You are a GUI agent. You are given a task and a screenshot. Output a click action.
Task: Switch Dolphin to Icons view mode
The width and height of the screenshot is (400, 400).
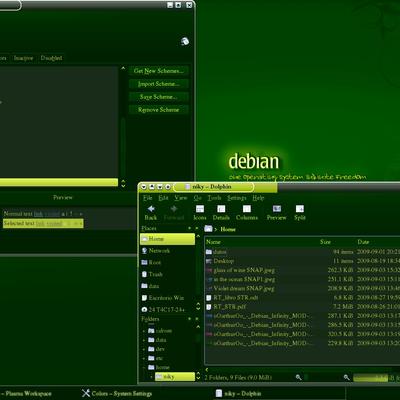coord(200,213)
